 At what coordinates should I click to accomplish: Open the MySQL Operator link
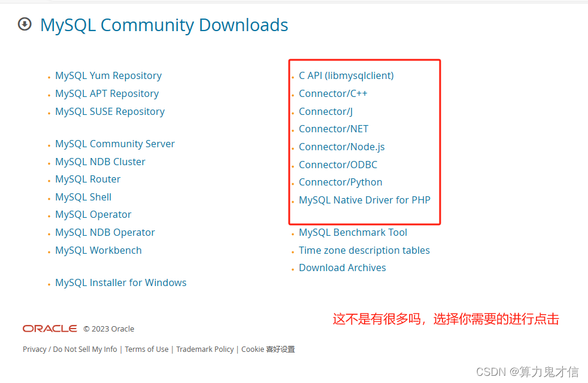coord(93,214)
